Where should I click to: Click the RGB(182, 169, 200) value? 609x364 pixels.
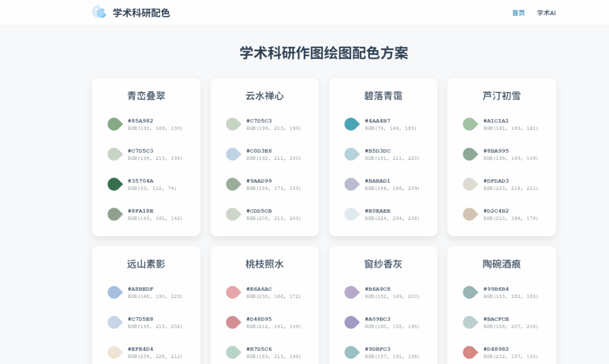click(x=392, y=296)
